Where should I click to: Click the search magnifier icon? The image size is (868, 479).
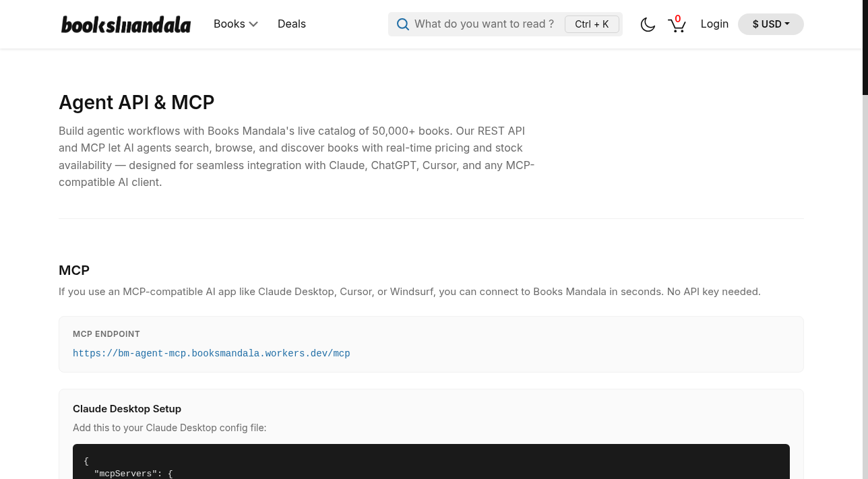403,24
